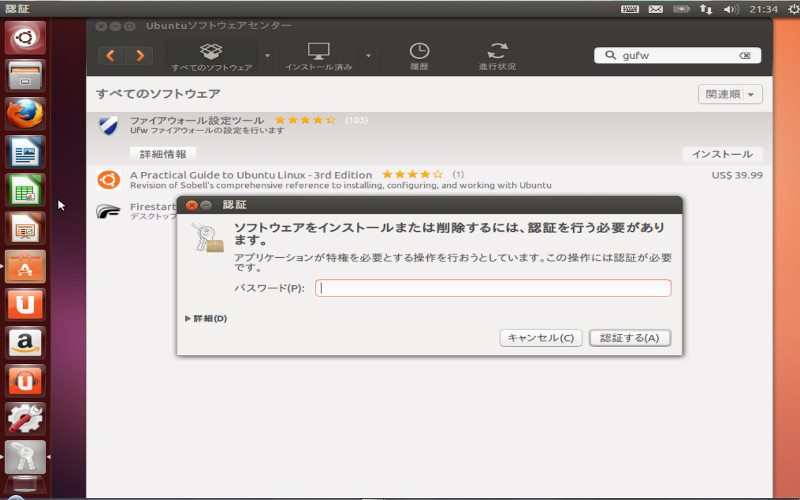Select the authentication keys launcher icon
The image size is (800, 500).
point(25,457)
